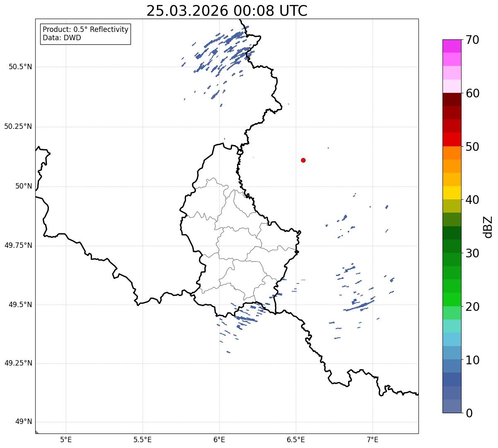This screenshot has width=498, height=448.
Task: Click the yellow colorbar segment above 40
Action: pos(452,193)
